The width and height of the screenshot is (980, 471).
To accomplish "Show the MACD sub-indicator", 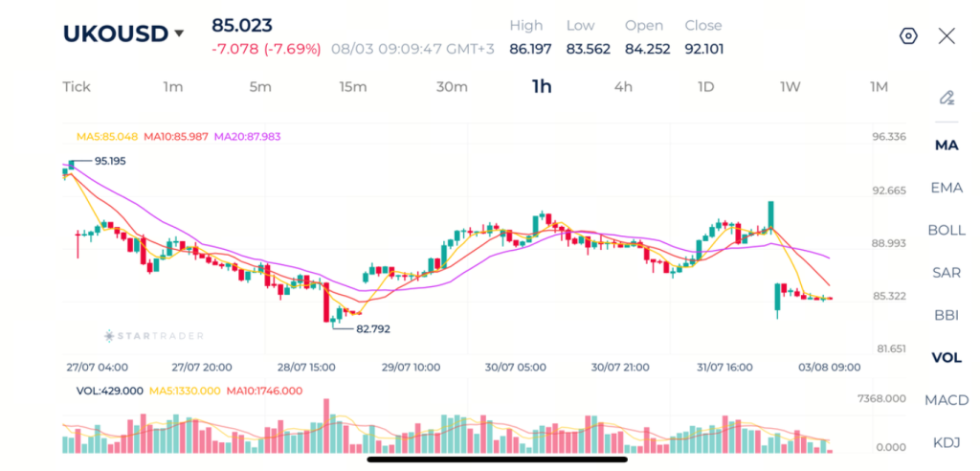I will pyautogui.click(x=947, y=400).
